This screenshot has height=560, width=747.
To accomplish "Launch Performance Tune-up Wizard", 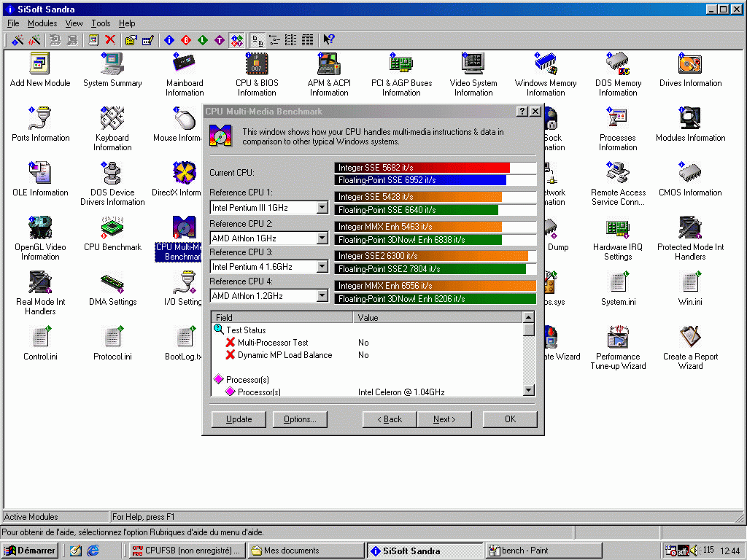I will (x=618, y=349).
